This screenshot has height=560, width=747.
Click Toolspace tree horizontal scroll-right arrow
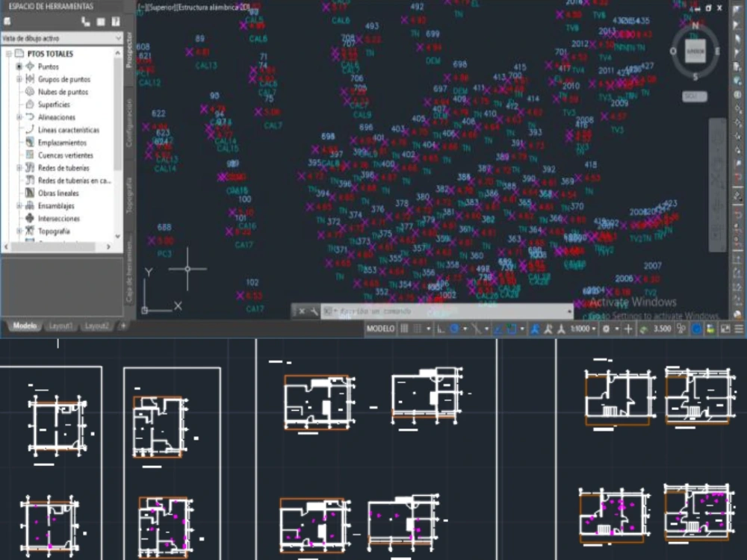pyautogui.click(x=108, y=246)
